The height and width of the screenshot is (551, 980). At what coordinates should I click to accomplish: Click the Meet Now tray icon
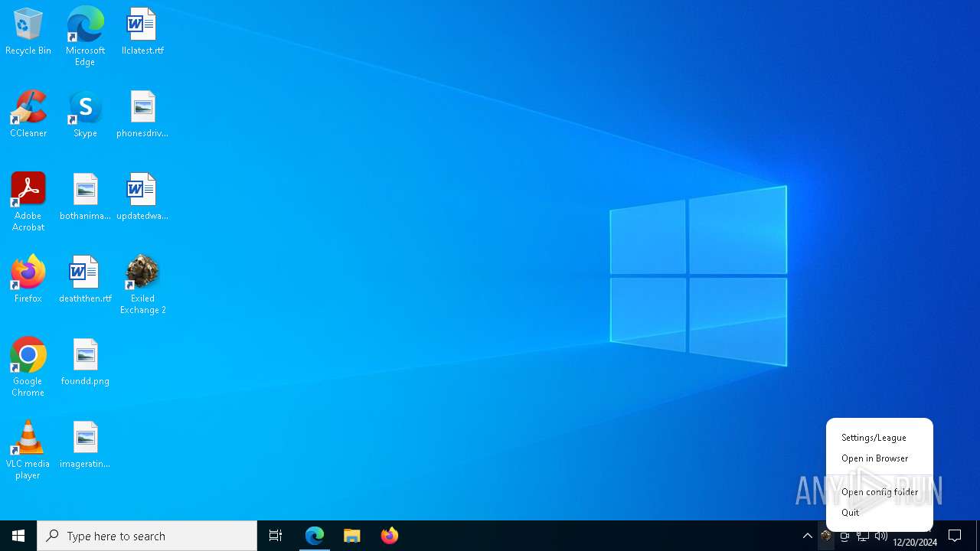(844, 536)
